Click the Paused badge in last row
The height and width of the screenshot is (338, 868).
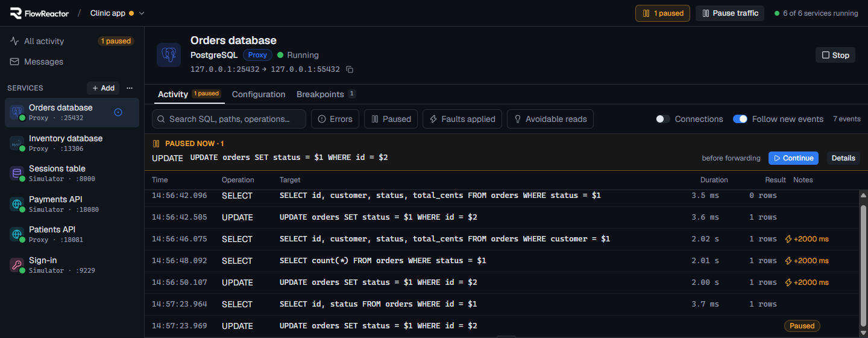pyautogui.click(x=802, y=326)
